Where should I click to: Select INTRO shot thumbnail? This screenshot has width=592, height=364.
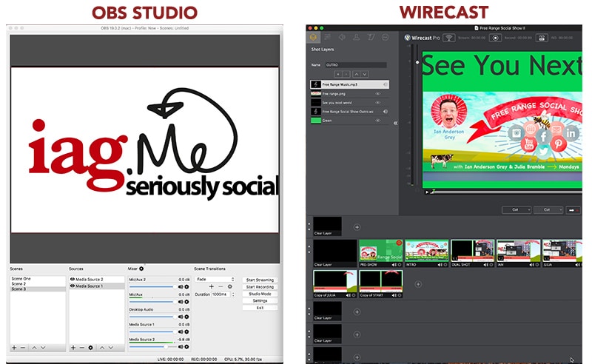tap(427, 253)
